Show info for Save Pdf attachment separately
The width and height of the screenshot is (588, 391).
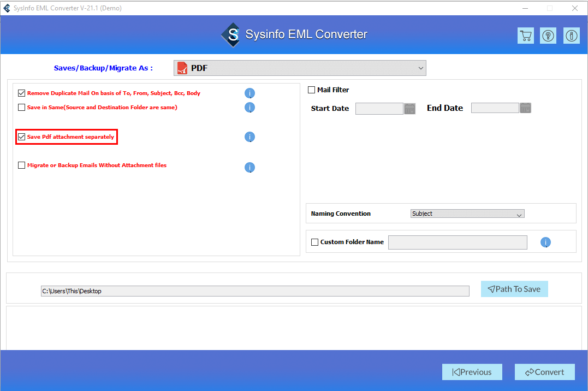pos(250,137)
